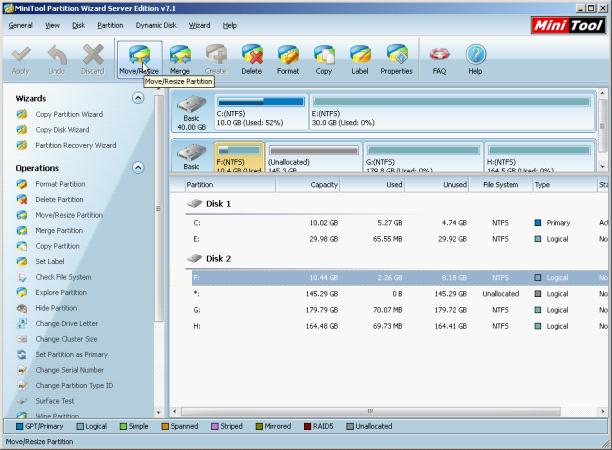Image resolution: width=612 pixels, height=450 pixels.
Task: Collapse the Operations section chevron
Action: [x=138, y=167]
